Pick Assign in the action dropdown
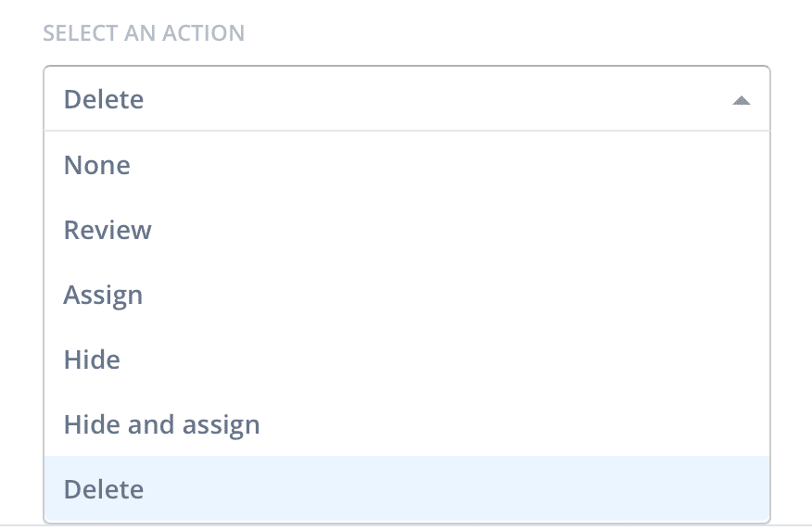The image size is (812, 530). 407,295
